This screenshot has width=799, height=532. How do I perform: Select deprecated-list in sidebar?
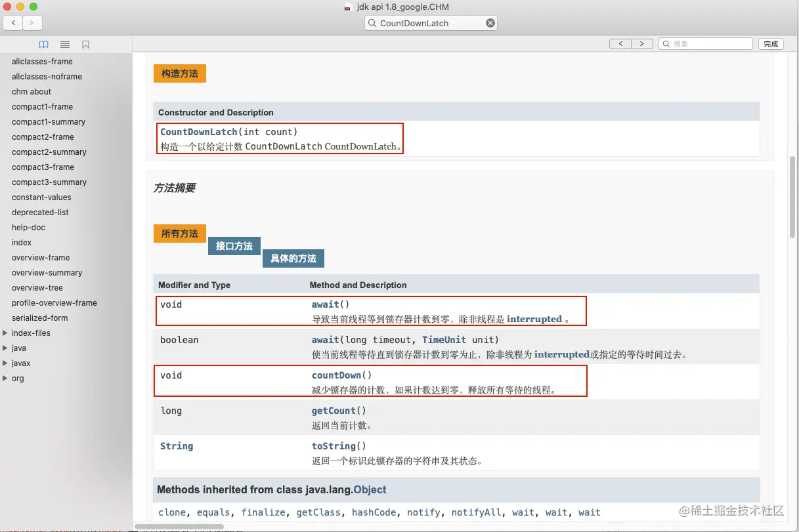pos(40,213)
